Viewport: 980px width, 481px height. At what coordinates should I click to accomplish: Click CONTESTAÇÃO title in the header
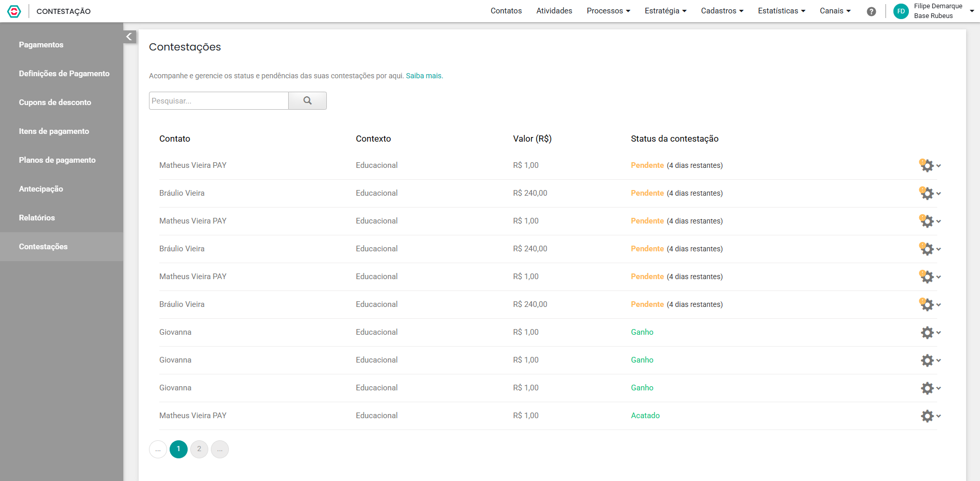coord(63,11)
